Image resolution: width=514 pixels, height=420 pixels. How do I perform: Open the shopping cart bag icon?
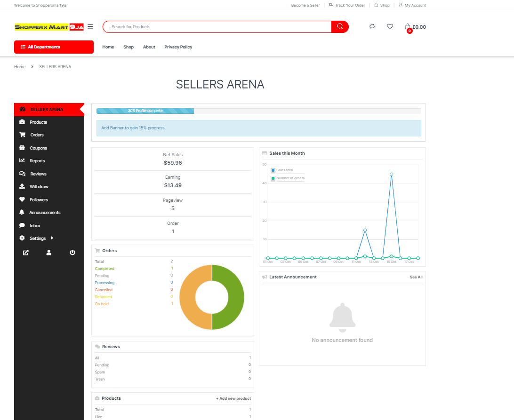click(408, 27)
